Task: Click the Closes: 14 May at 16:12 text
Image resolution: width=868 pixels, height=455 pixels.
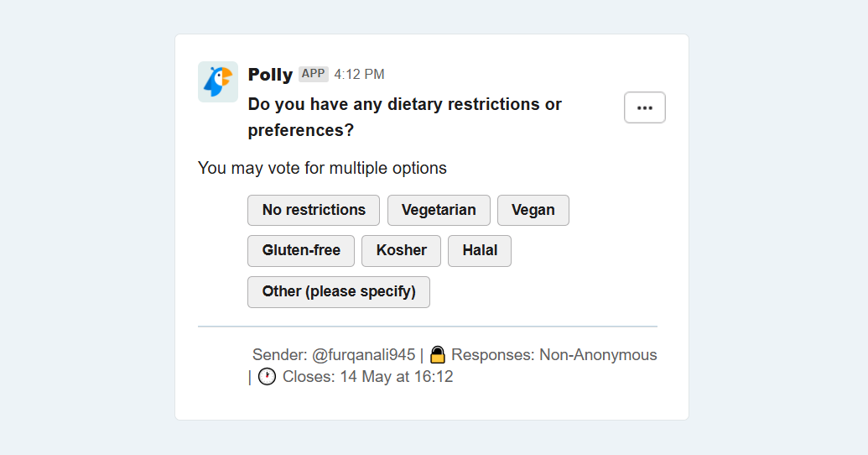Action: tap(367, 377)
